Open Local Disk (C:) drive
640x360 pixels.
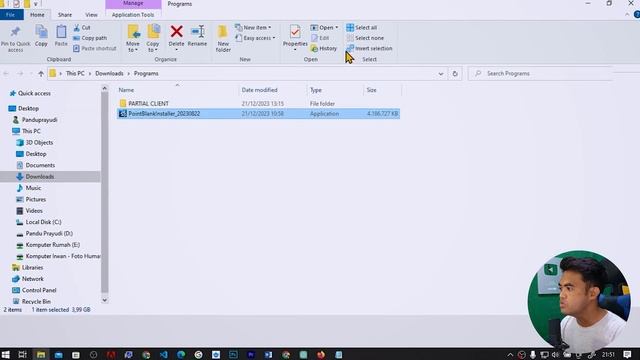[x=43, y=222]
